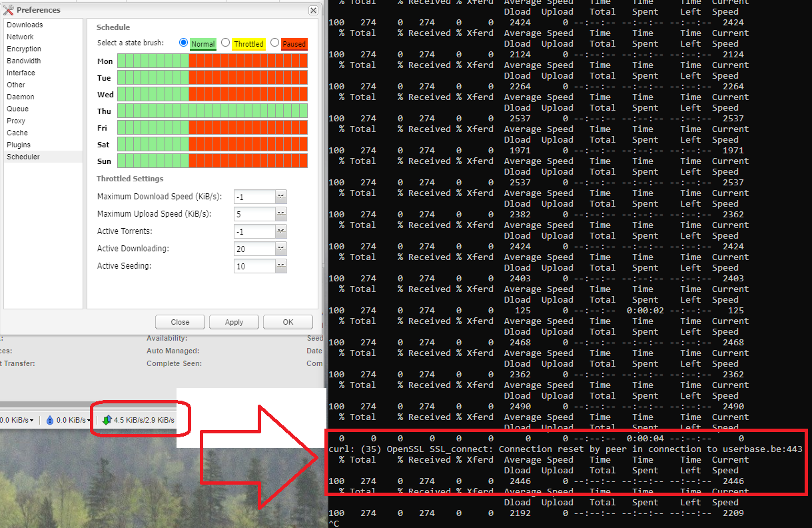The image size is (812, 528).
Task: Close the Preferences dialog with the X icon
Action: 313,10
